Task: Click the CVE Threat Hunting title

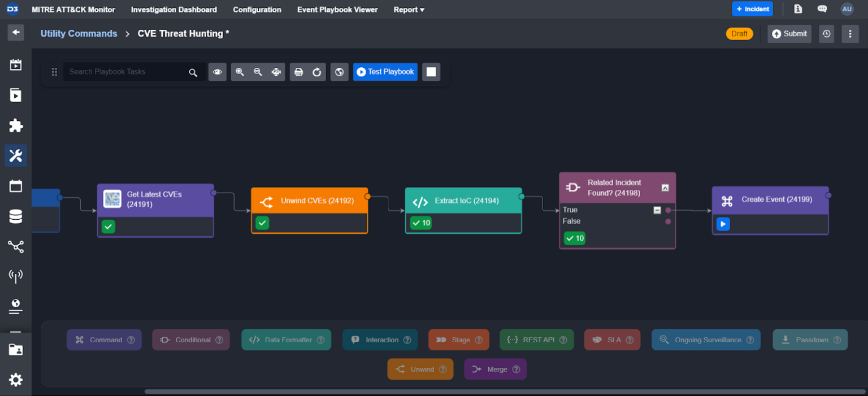Action: tap(184, 33)
